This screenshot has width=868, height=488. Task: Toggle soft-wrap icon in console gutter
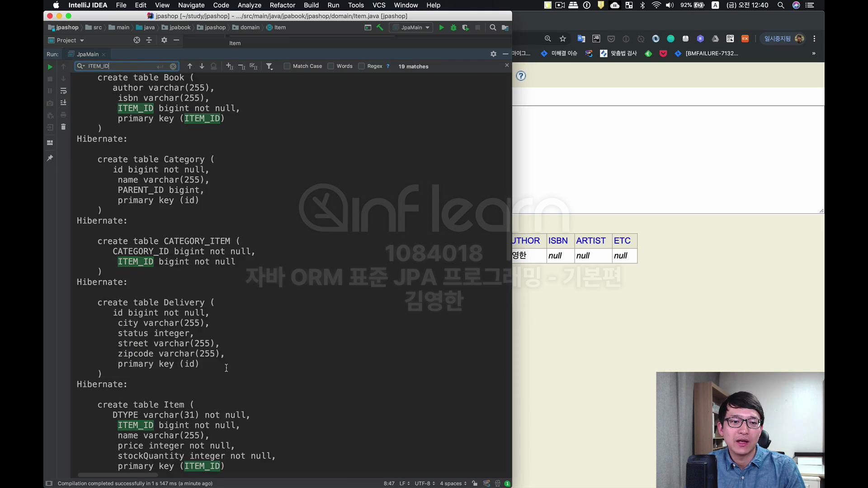(63, 91)
